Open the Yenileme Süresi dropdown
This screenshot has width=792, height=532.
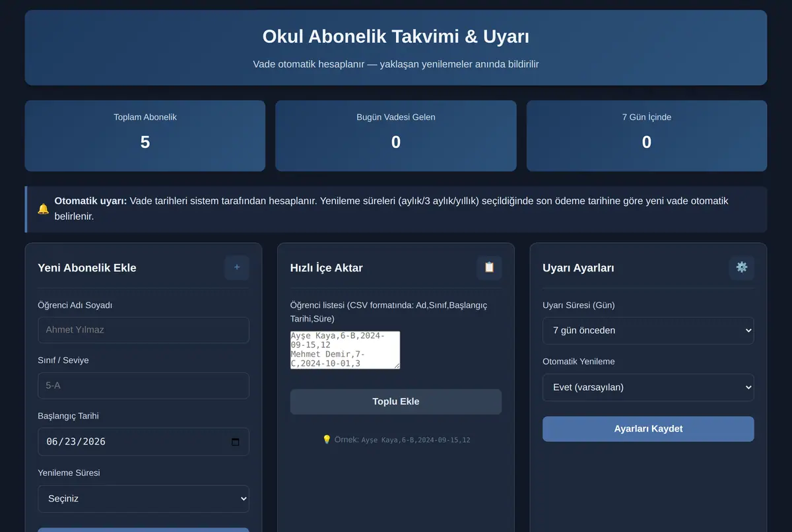tap(143, 498)
